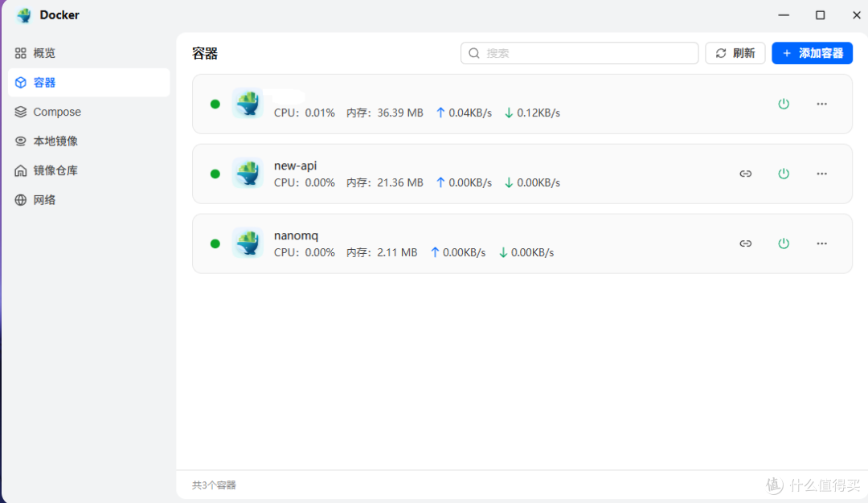Open 镜像仓库 image registry page

(88, 170)
